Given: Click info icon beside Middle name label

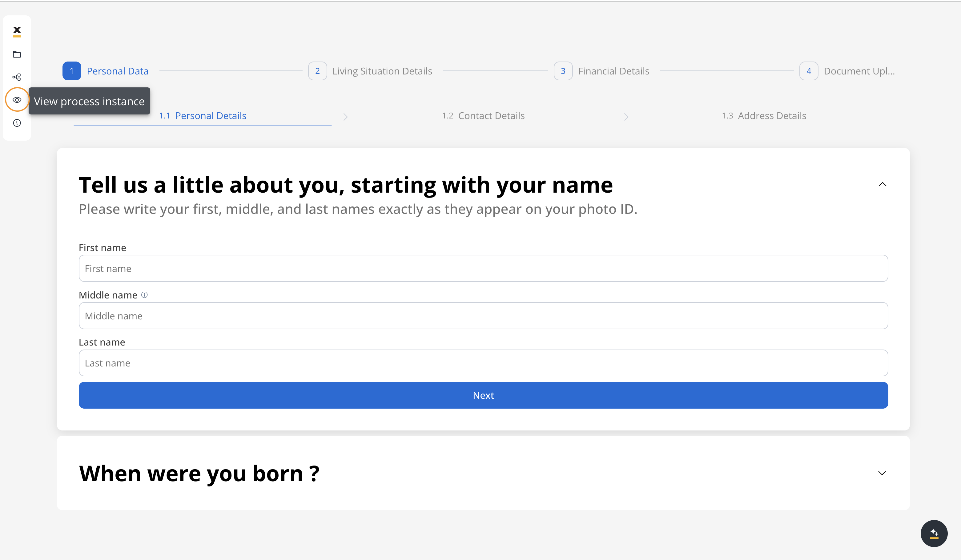Looking at the screenshot, I should 144,295.
